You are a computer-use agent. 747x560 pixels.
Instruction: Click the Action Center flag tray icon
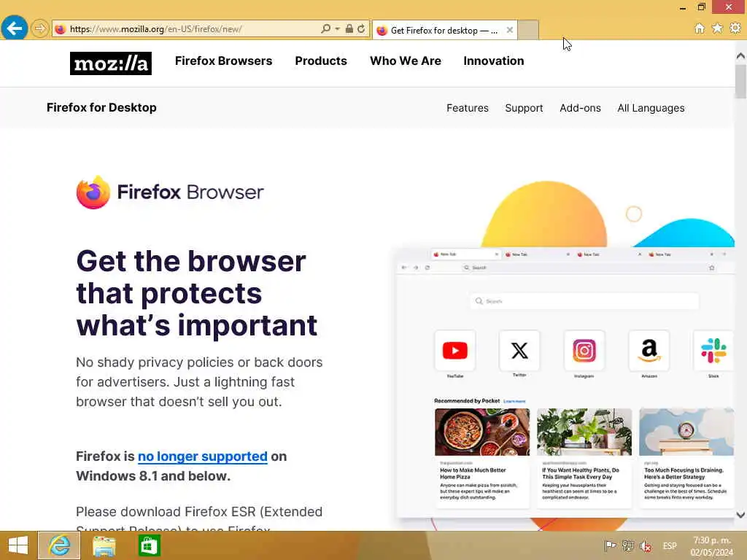pos(610,546)
